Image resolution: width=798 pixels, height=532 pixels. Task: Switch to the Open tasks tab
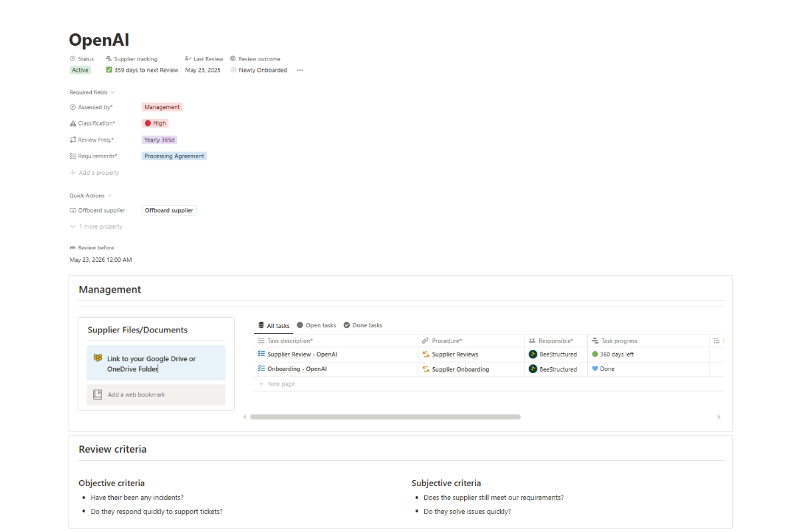317,325
